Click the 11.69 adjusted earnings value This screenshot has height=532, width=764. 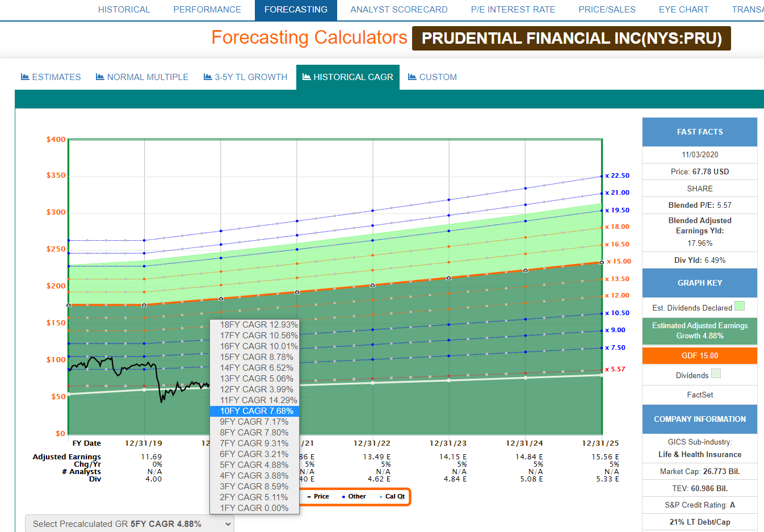[x=152, y=456]
